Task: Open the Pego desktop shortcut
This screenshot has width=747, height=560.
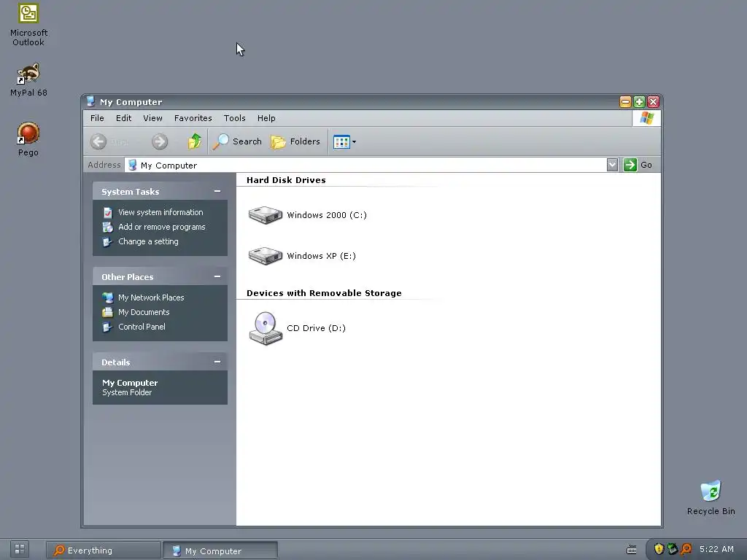Action: (x=28, y=139)
